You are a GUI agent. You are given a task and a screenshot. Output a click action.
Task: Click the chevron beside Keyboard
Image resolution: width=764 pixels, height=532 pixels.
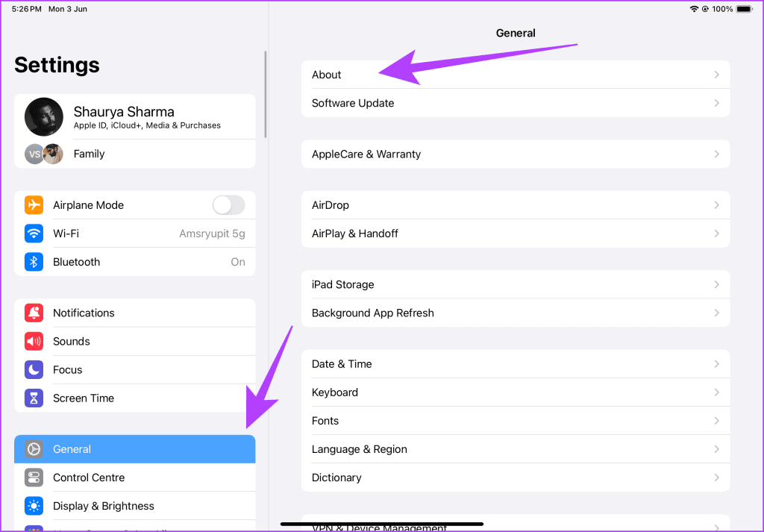[716, 392]
